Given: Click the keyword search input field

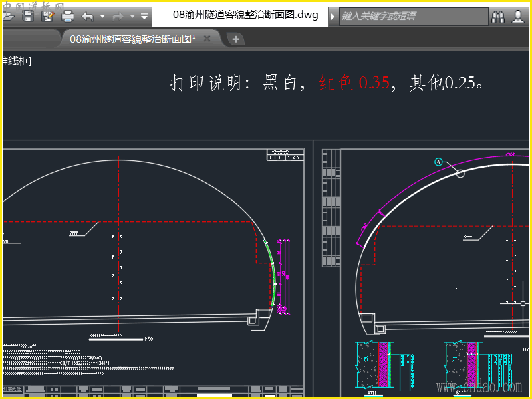Looking at the screenshot, I should [413, 16].
